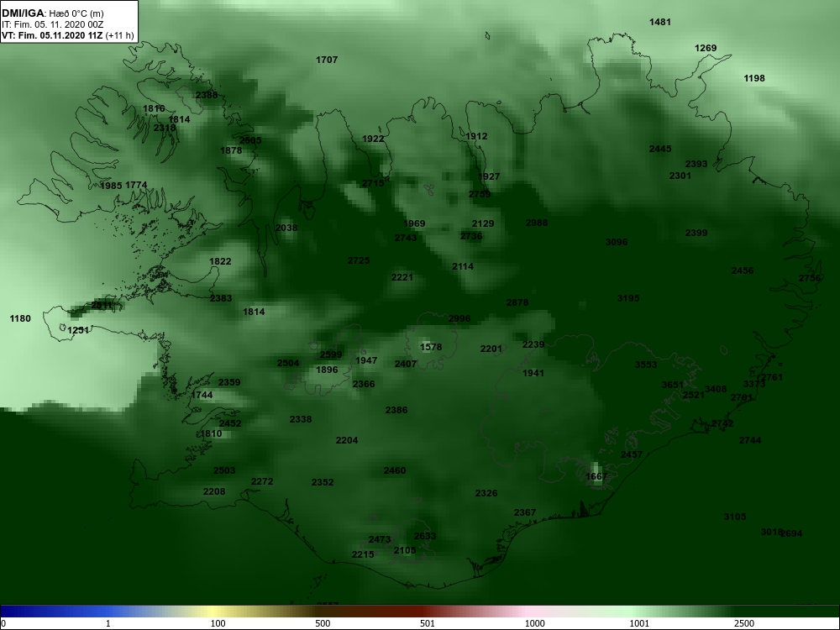840x630 pixels.
Task: Click the VT: Fim. 05.11.2020 11Z line
Action: coord(66,35)
